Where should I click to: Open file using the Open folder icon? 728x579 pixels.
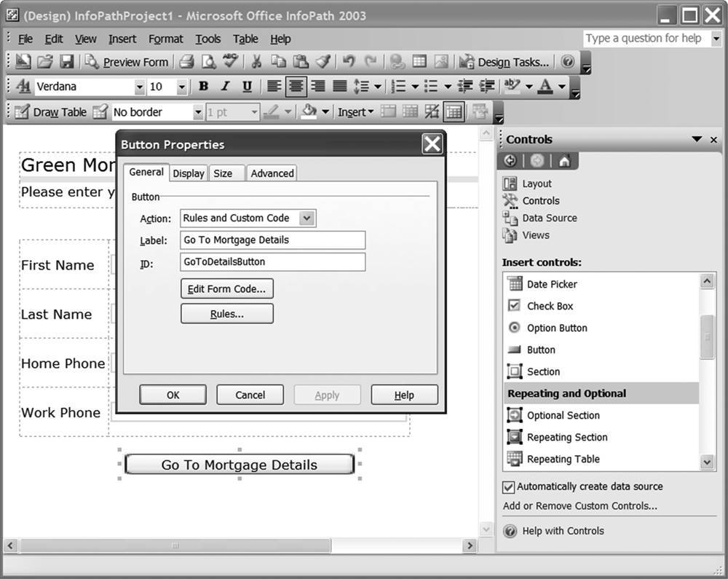pyautogui.click(x=45, y=62)
